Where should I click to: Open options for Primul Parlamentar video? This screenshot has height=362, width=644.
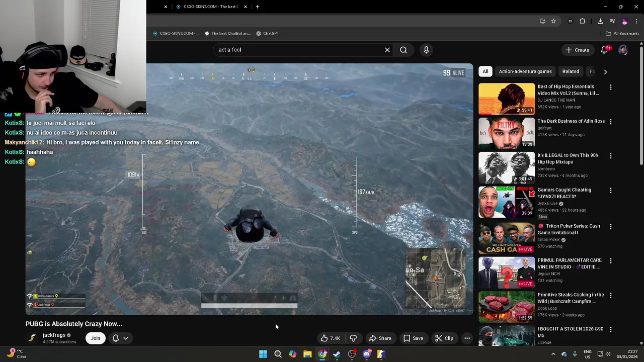coord(611,261)
